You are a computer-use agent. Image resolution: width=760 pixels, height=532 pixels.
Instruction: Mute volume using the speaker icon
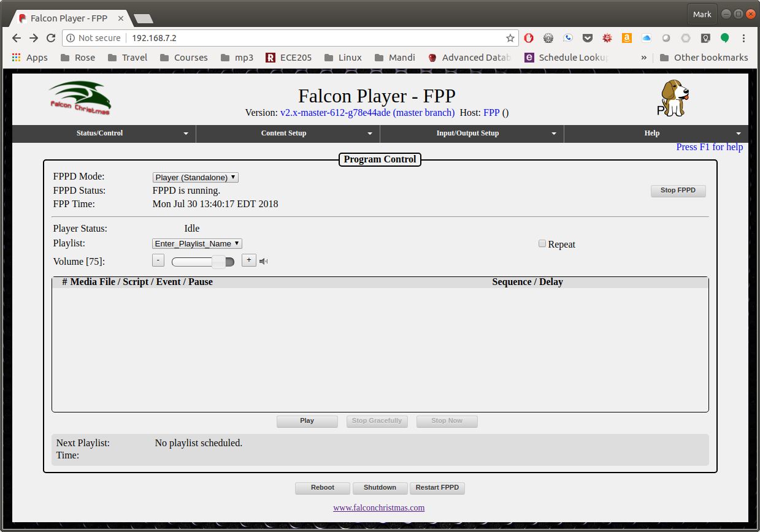(x=263, y=260)
